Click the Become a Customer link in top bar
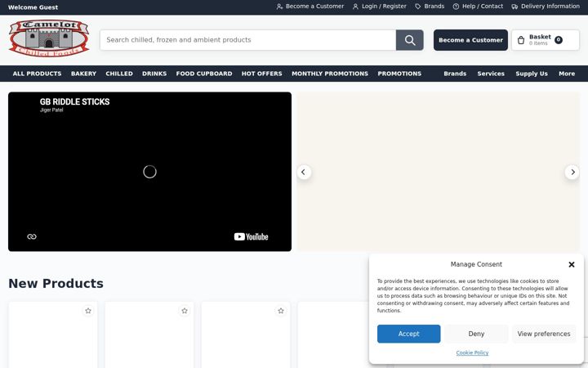The height and width of the screenshot is (368, 588). (310, 7)
